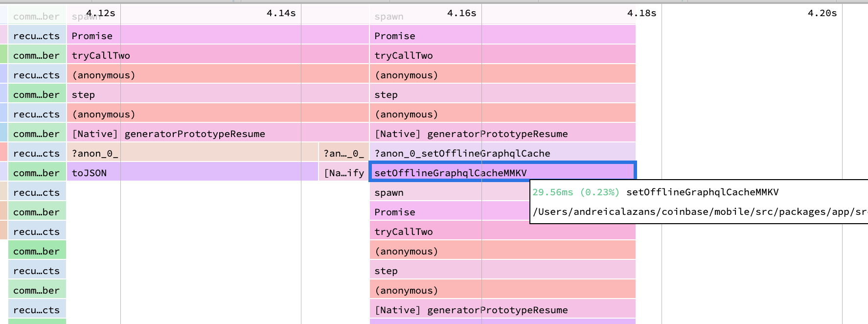Click the 4.12s time axis label
This screenshot has height=324, width=868.
coord(101,13)
